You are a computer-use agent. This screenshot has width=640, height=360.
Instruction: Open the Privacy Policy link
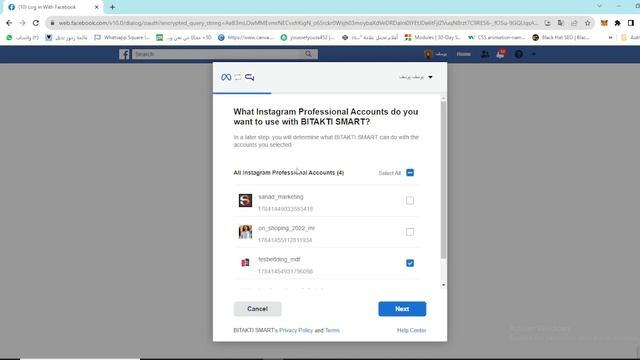pos(296,330)
